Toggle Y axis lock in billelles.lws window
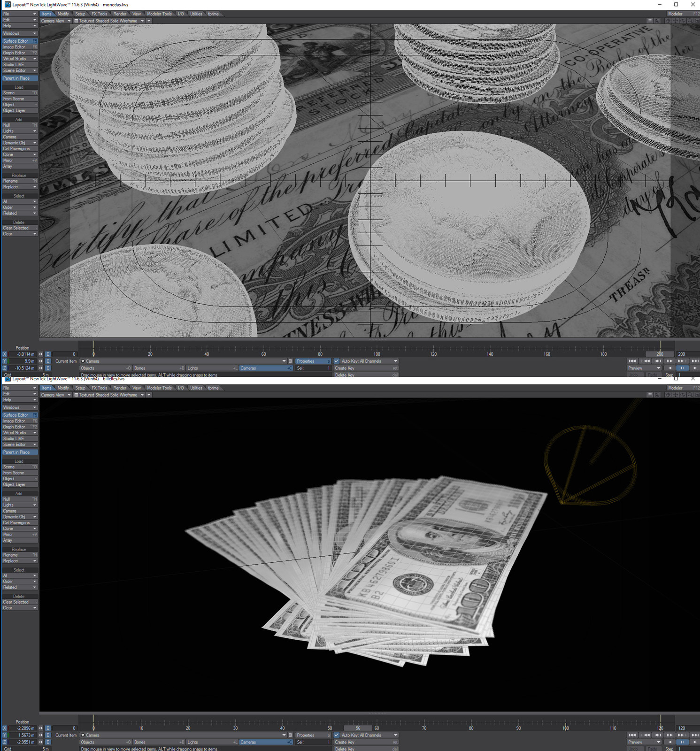700x751 pixels. 5,736
